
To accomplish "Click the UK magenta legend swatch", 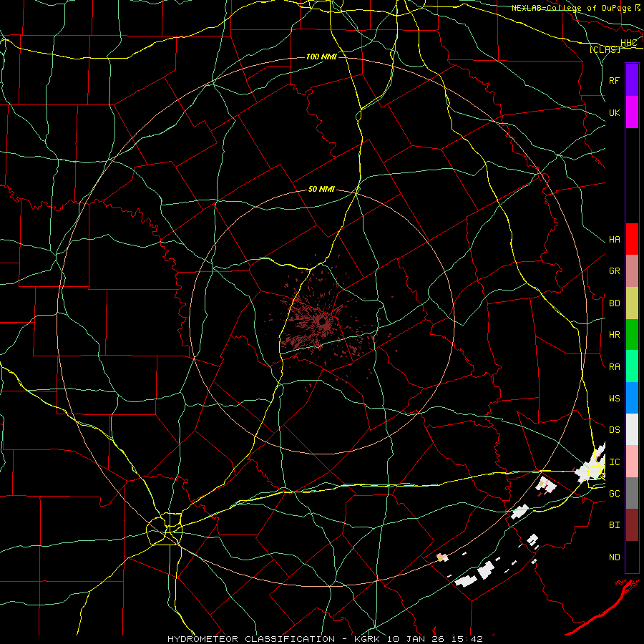I will tap(632, 112).
